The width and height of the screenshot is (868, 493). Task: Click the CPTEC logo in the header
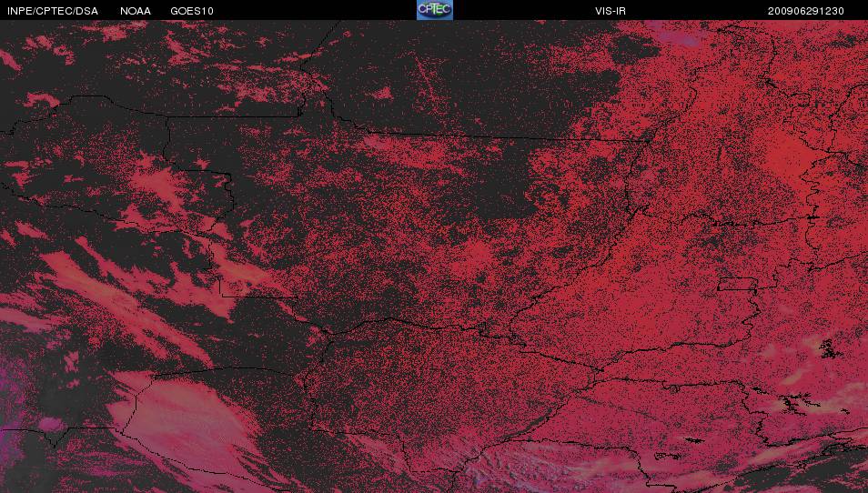tap(435, 10)
